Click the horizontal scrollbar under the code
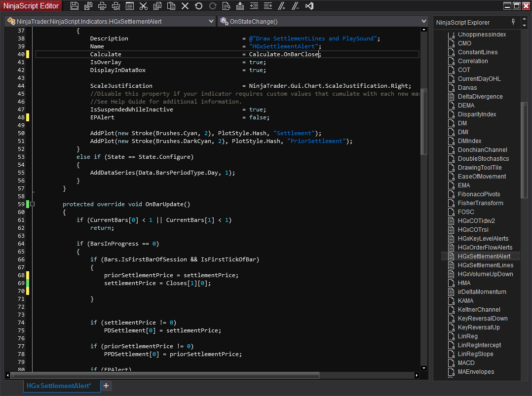This screenshot has width=532, height=396. click(x=165, y=376)
